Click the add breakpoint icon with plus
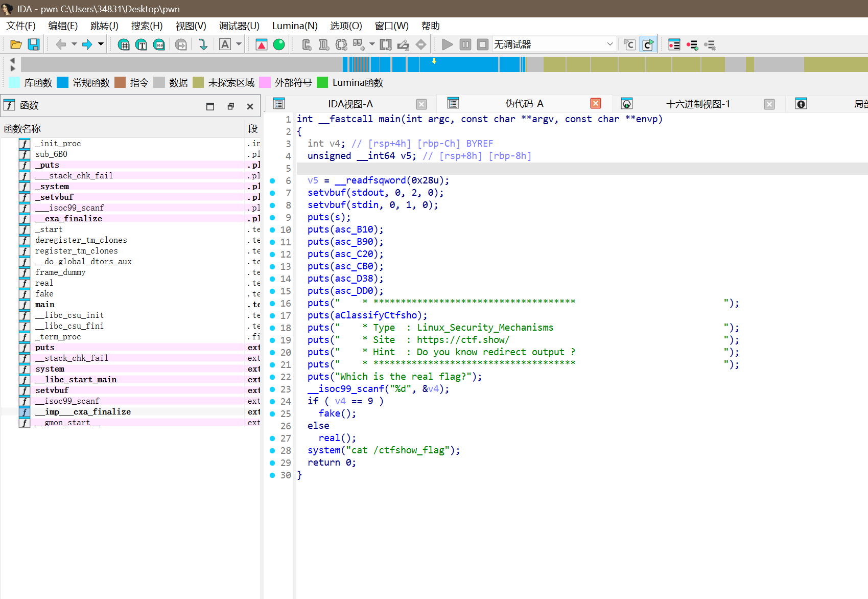 (x=692, y=45)
